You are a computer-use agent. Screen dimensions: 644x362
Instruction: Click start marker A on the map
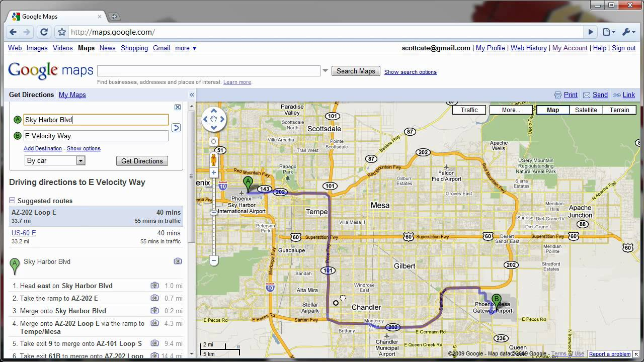248,184
